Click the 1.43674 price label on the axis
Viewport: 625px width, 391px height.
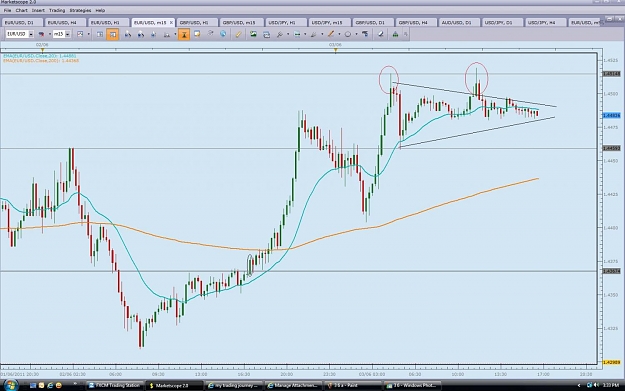[611, 271]
